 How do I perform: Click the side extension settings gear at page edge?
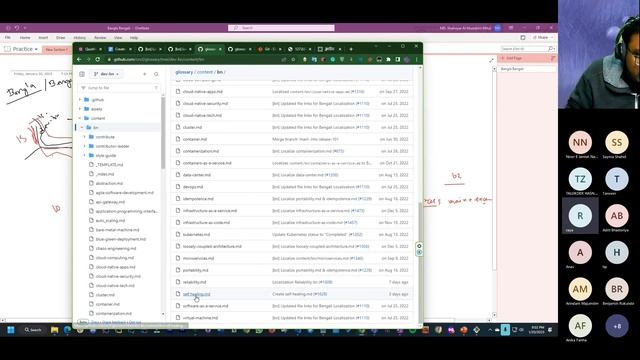tap(419, 246)
